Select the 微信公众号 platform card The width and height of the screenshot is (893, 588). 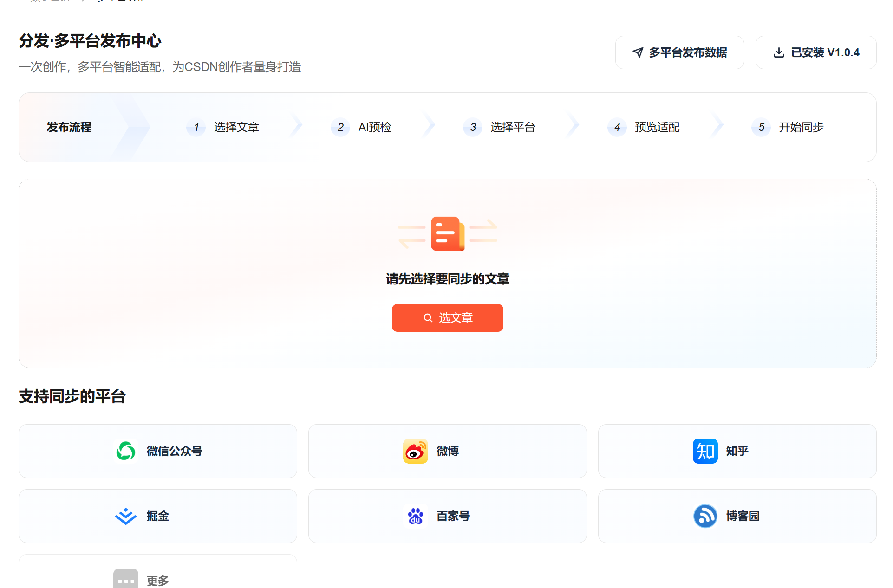(158, 451)
